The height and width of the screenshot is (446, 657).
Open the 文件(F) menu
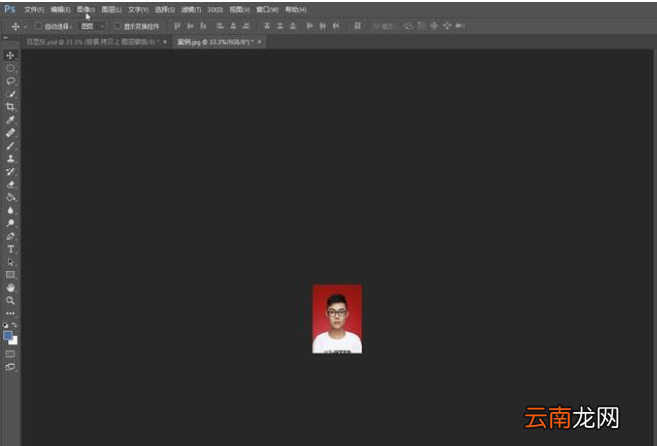(x=34, y=9)
